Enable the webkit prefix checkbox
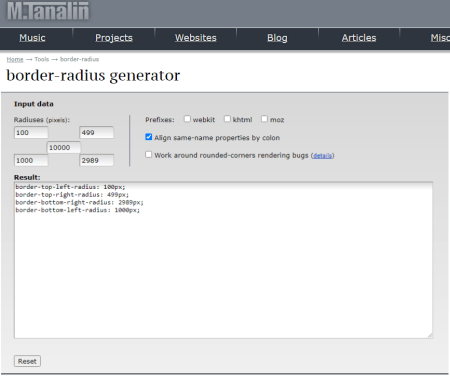The width and height of the screenshot is (450, 378). click(x=187, y=119)
